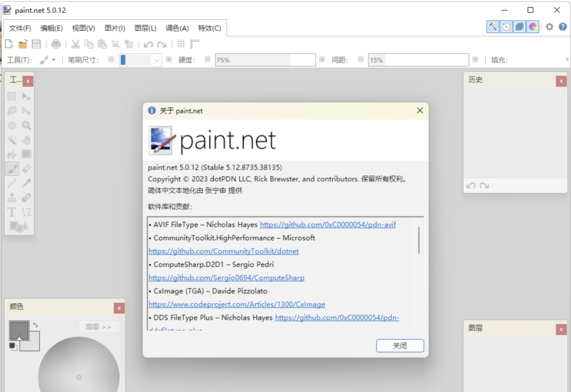Select the Eraser tool
Screen dimensions: 571x392
pos(26,169)
